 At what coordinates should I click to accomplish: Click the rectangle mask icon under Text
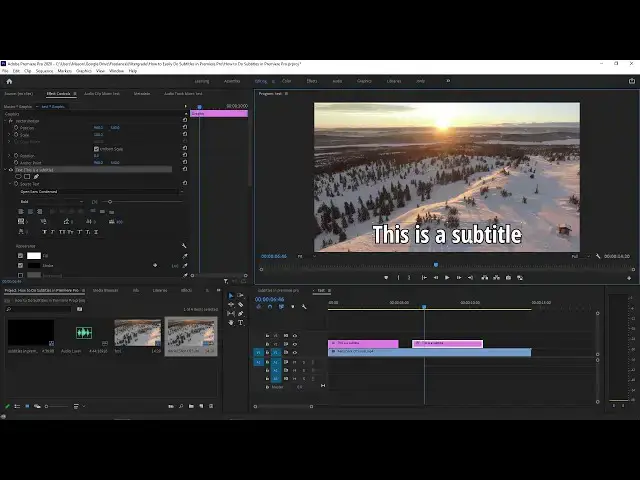coord(27,177)
